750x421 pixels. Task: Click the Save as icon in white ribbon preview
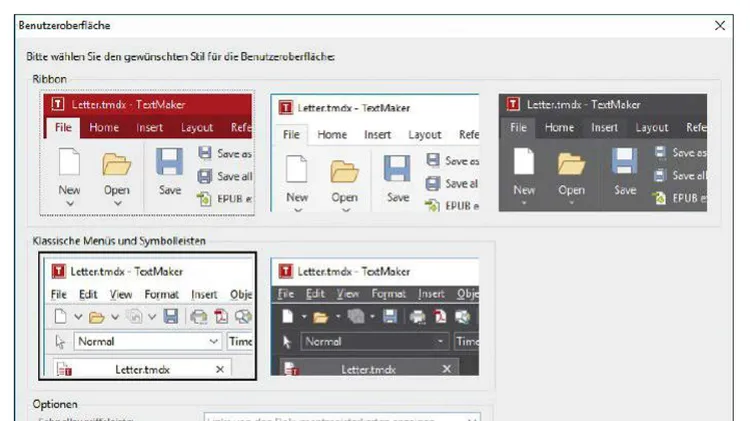coord(433,160)
